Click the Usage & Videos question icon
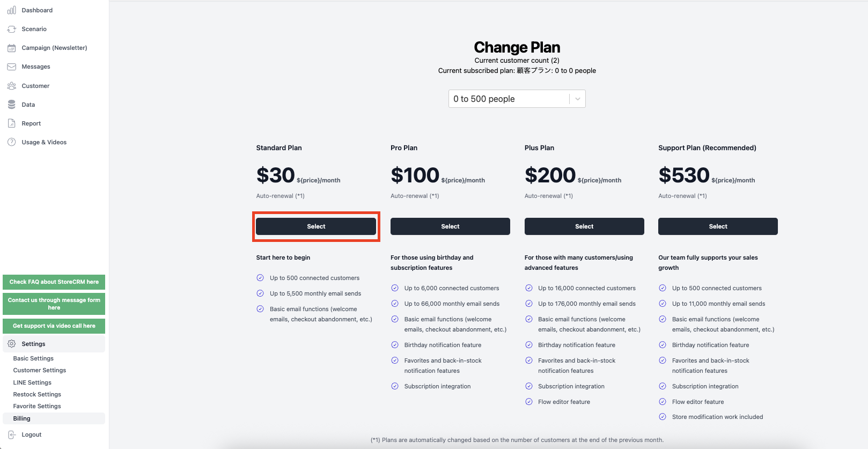 click(11, 142)
